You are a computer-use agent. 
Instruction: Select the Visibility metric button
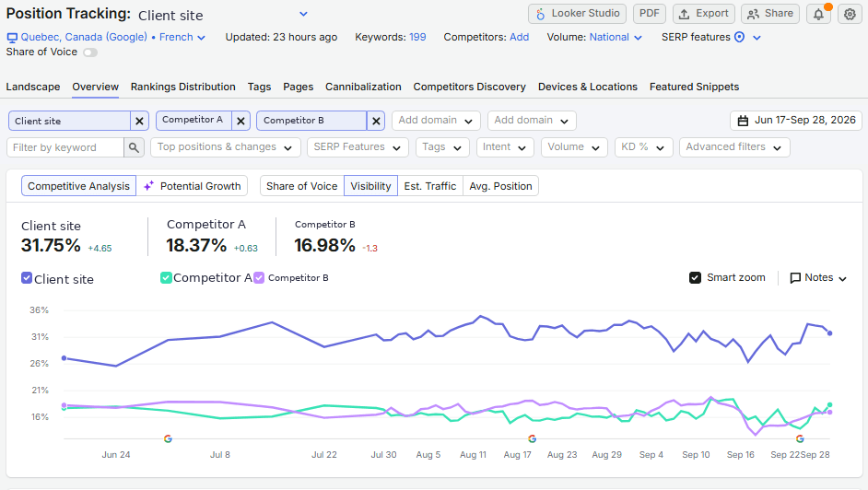pos(371,186)
